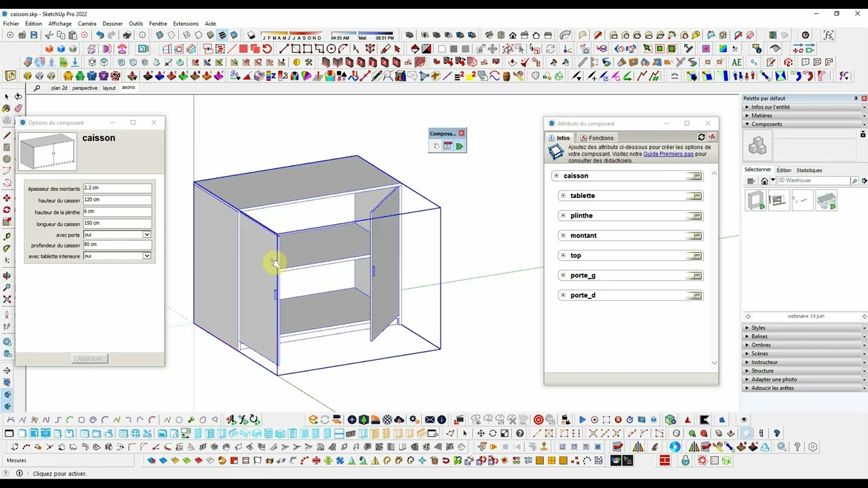Click the wooden barrel icon in fourth toolbar
This screenshot has height=488, width=868.
[x=506, y=76]
